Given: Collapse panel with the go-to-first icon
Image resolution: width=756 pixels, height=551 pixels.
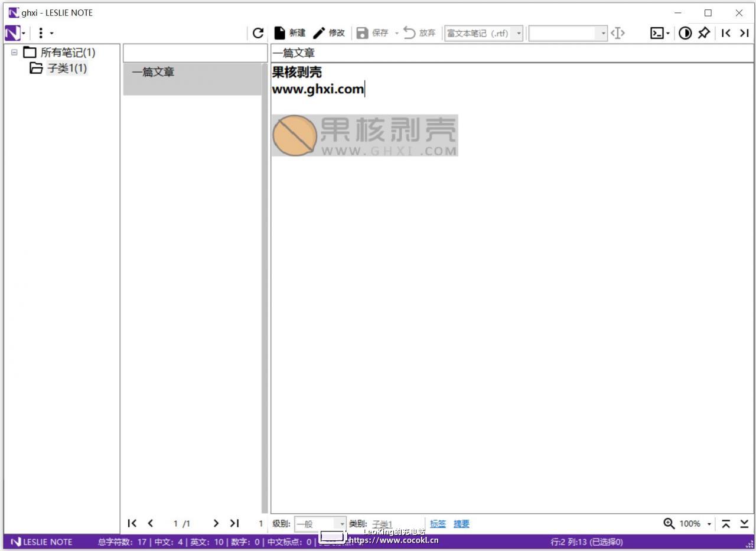Looking at the screenshot, I should pyautogui.click(x=726, y=33).
